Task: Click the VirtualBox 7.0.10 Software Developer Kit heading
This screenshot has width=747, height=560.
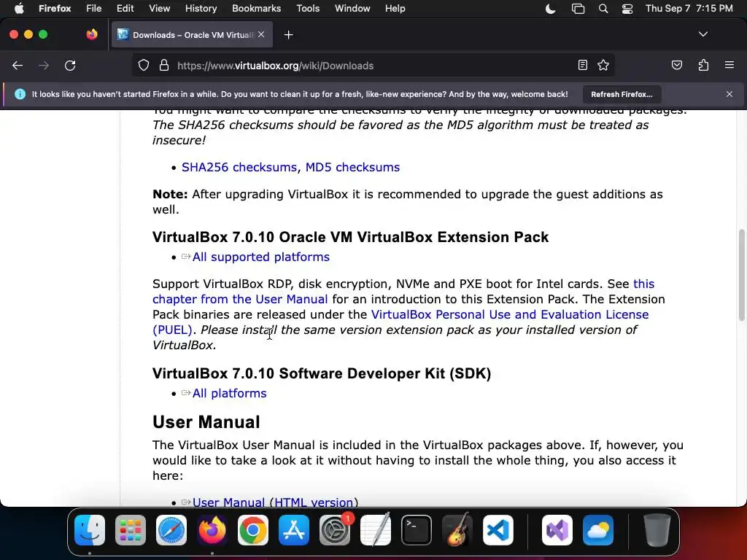Action: coord(322,373)
